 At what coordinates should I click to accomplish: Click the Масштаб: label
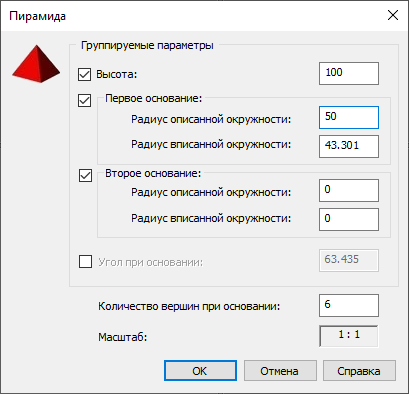point(122,337)
